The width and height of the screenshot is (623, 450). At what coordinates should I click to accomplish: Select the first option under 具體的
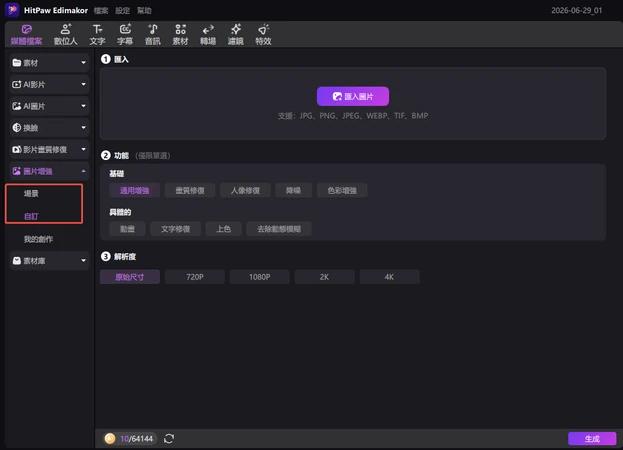pos(127,229)
